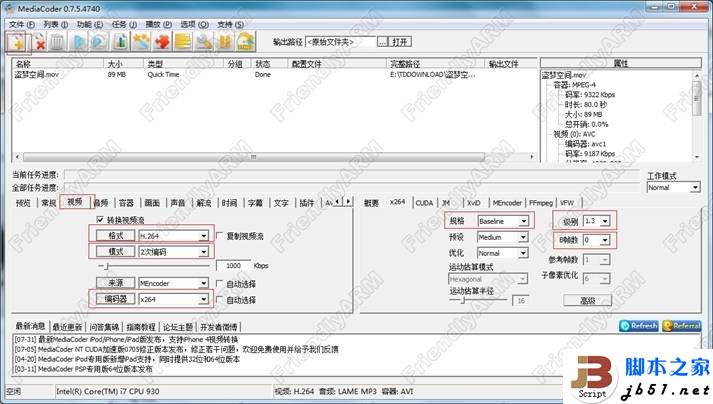Switch to the 字幕 tab
The width and height of the screenshot is (713, 404).
click(x=255, y=203)
